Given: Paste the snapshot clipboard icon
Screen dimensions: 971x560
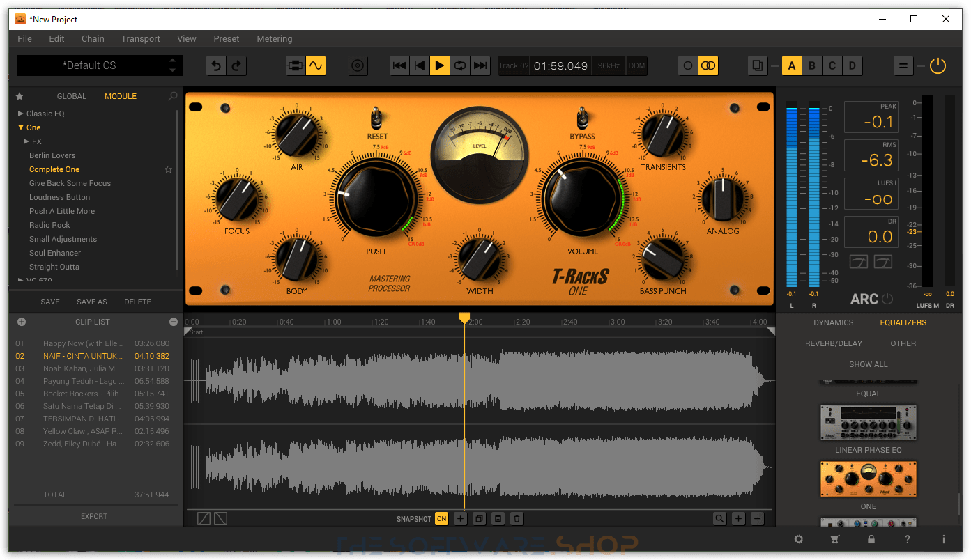Looking at the screenshot, I should click(498, 518).
